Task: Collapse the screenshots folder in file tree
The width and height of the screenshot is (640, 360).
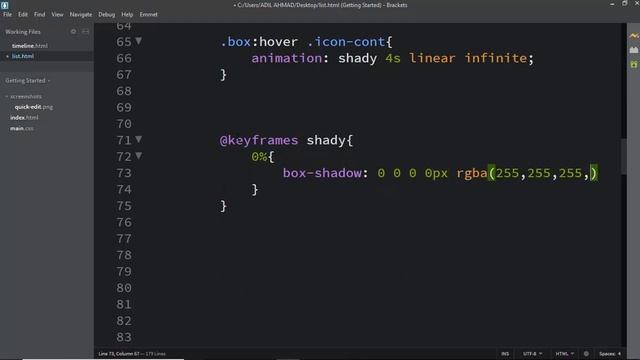Action: pyautogui.click(x=7, y=97)
